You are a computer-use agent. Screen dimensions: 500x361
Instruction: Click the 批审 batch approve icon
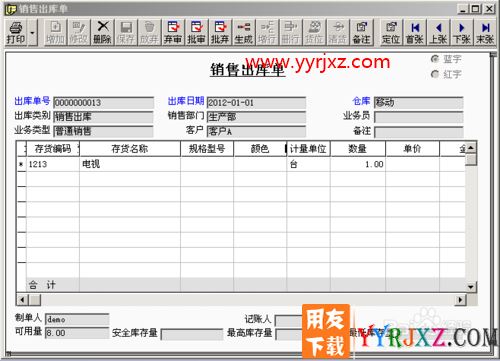pos(196,32)
